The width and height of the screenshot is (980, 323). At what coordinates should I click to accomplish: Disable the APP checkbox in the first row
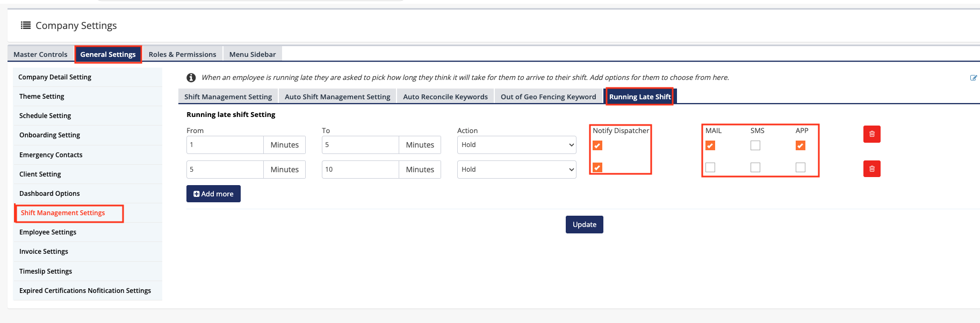coord(801,145)
